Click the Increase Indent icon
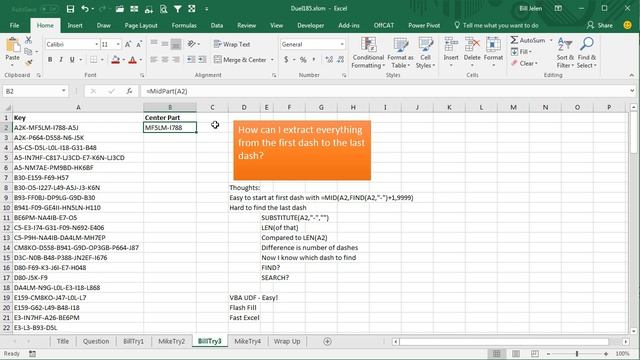Screen dimensions: 640x360 tap(202, 60)
